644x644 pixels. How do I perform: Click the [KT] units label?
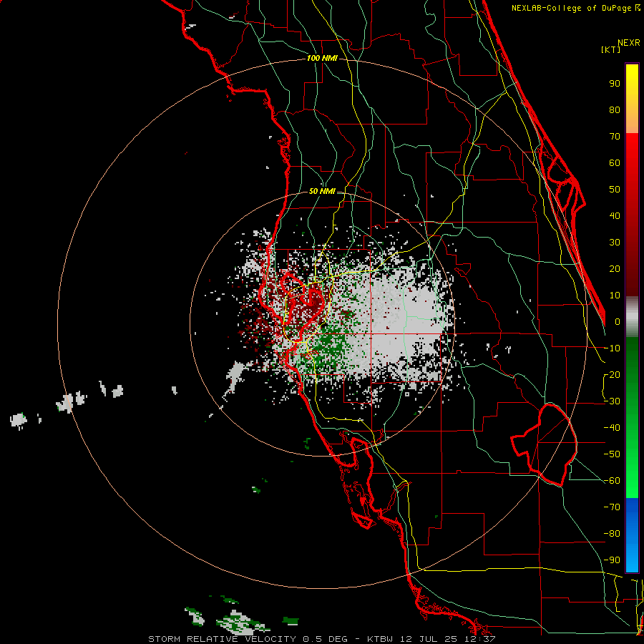point(611,49)
